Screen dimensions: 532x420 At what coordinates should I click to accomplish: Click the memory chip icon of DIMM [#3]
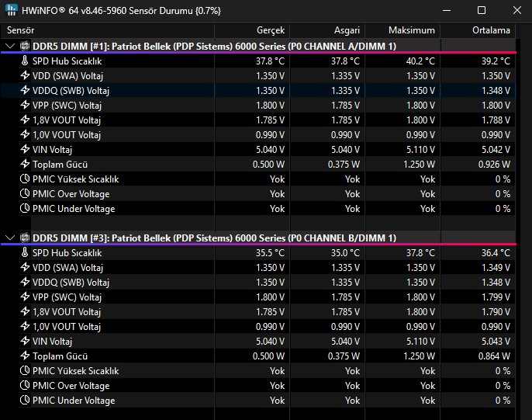tap(25, 238)
